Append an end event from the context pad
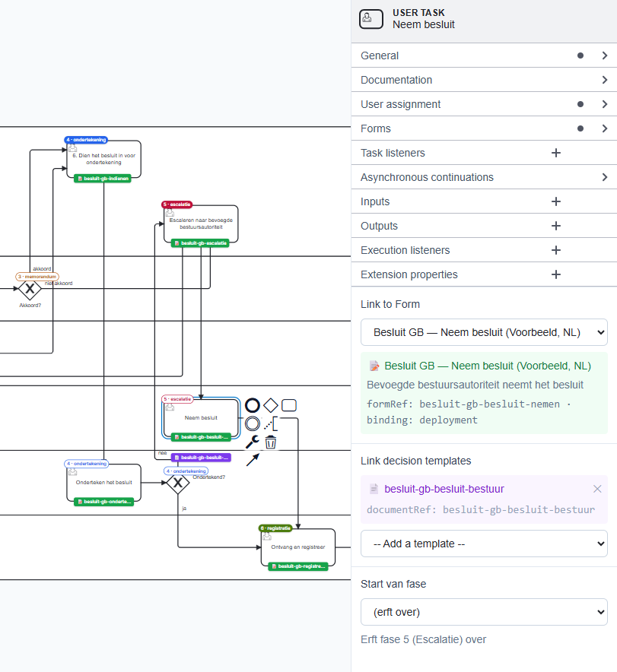 click(x=252, y=405)
